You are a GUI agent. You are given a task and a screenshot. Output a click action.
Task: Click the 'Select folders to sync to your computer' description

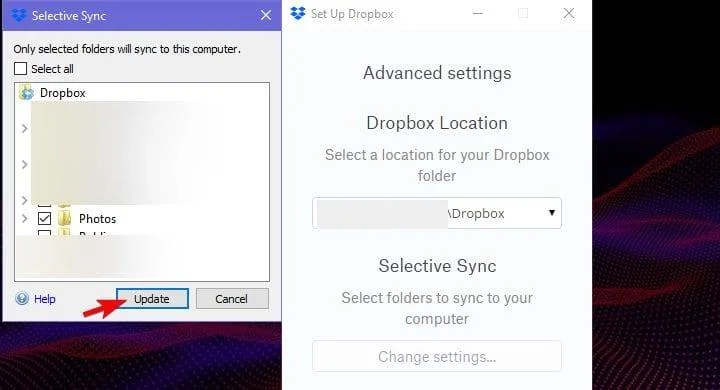tap(437, 308)
